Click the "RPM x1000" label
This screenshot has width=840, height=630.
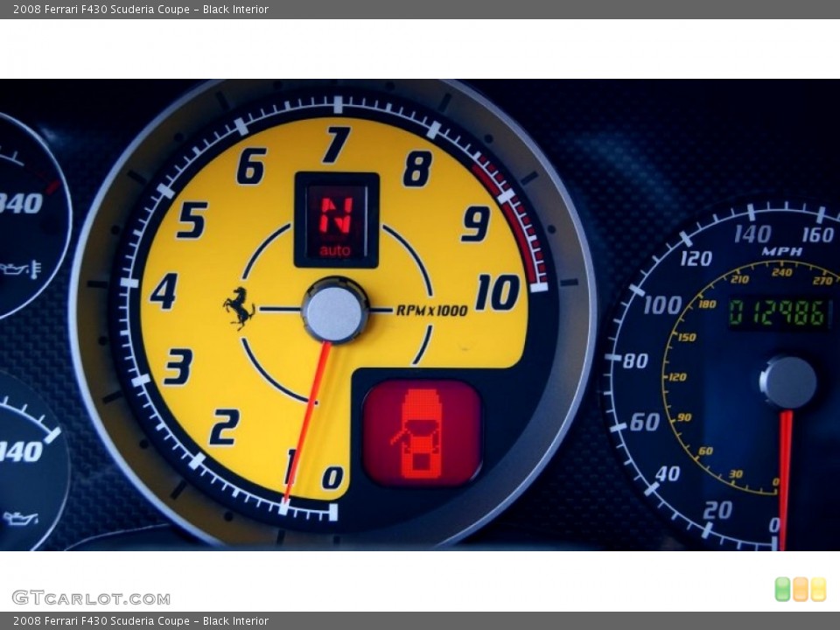(431, 310)
